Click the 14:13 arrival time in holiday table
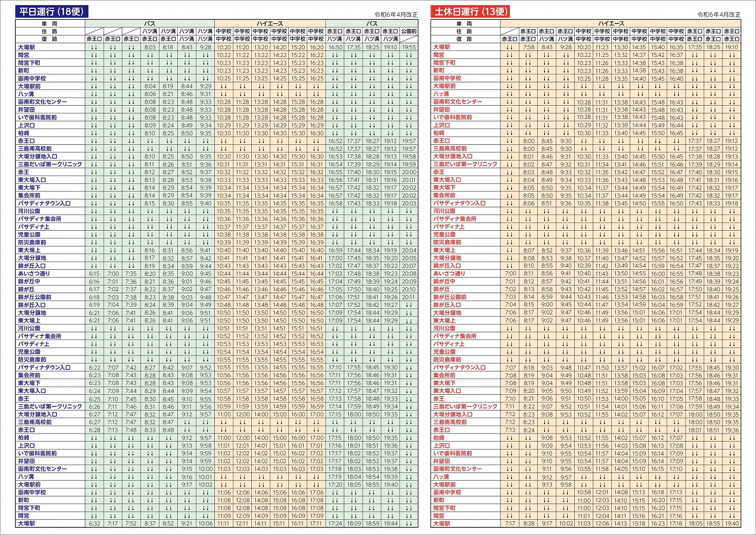The image size is (756, 535). tap(621, 523)
